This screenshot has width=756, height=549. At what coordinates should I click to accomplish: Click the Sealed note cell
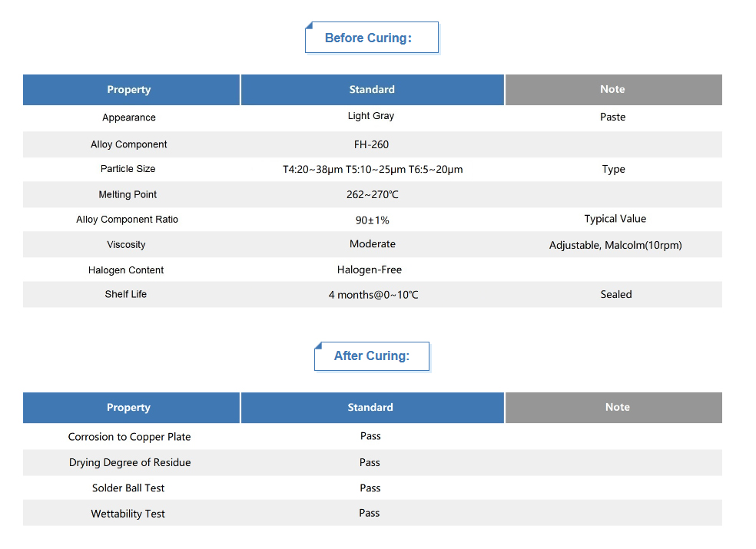click(x=615, y=295)
